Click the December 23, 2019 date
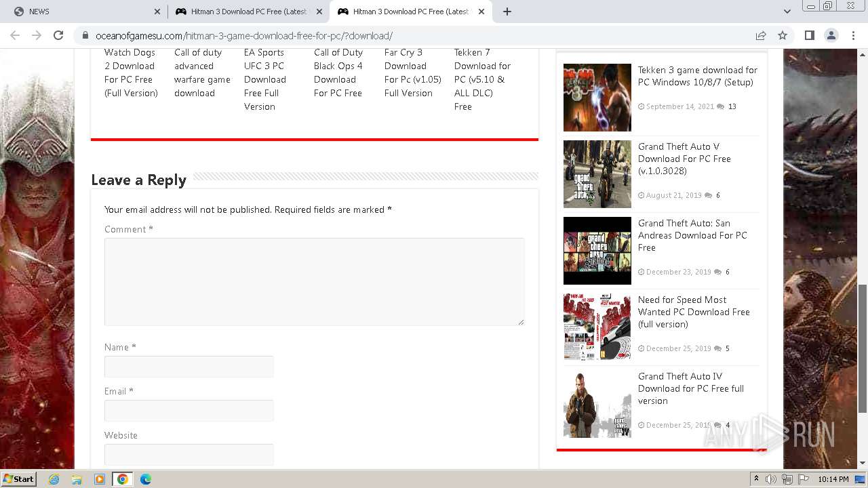This screenshot has width=868, height=488. [679, 272]
